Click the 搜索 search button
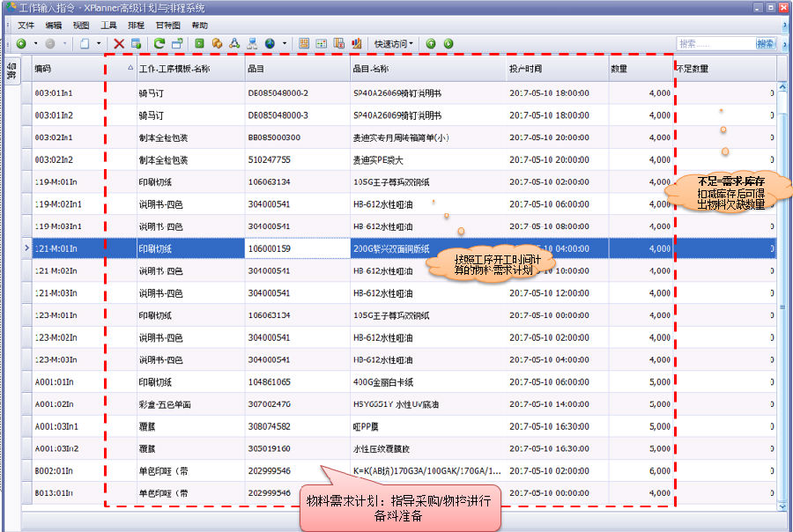This screenshot has width=793, height=532. tap(765, 43)
